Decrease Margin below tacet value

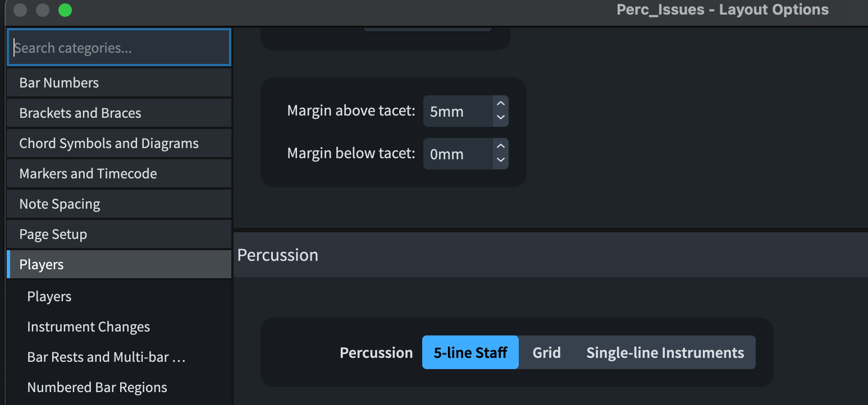click(501, 160)
